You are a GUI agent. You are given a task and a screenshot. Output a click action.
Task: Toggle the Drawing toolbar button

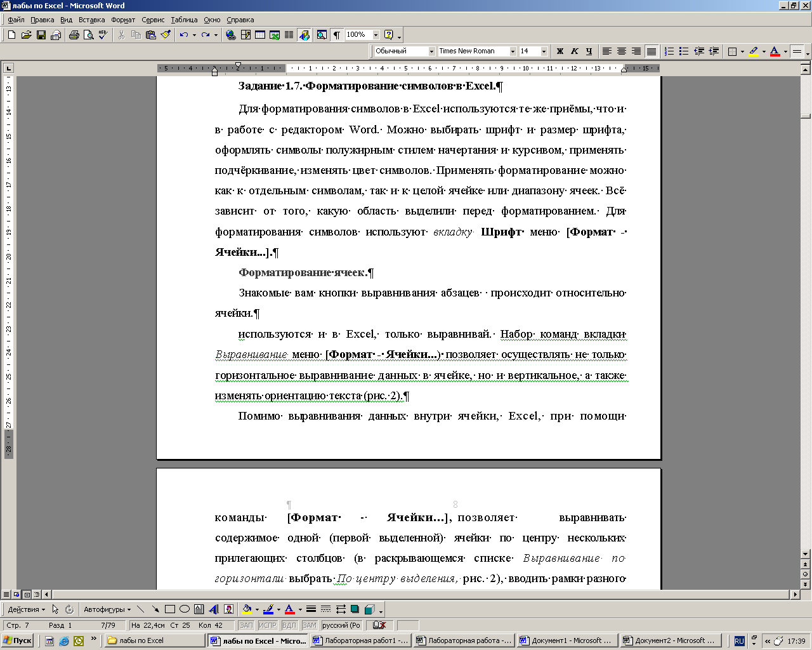coord(304,35)
